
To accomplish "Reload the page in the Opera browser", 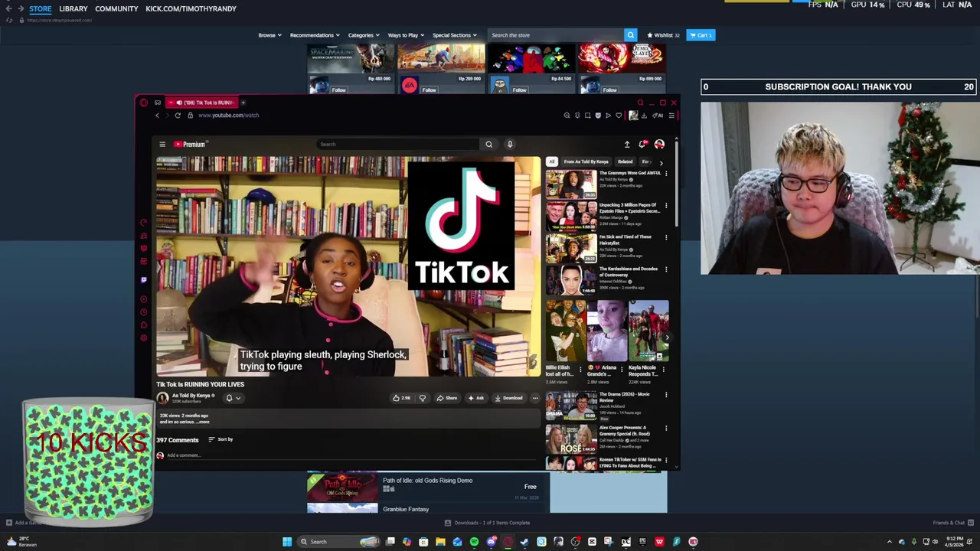I will point(178,116).
